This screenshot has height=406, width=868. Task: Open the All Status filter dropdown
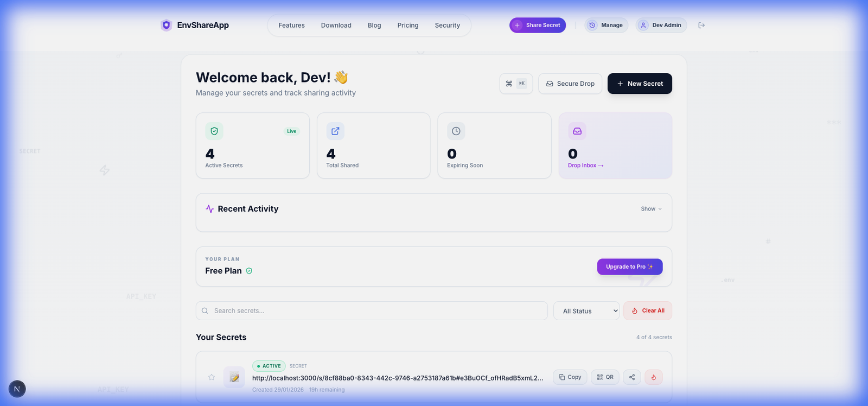586,311
